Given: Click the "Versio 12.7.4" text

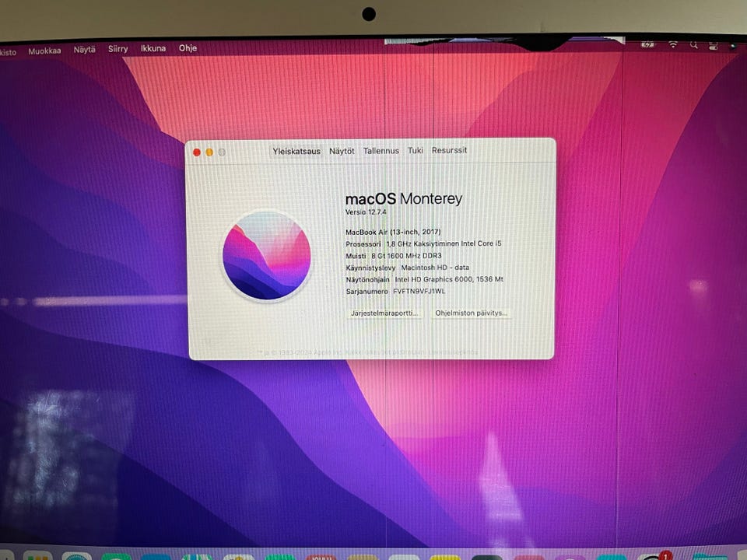Looking at the screenshot, I should click(366, 212).
